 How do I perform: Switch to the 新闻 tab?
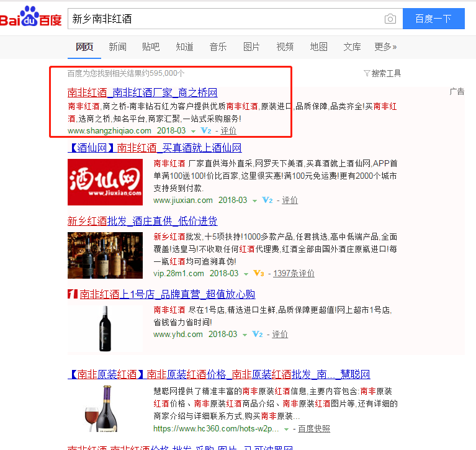click(x=118, y=47)
